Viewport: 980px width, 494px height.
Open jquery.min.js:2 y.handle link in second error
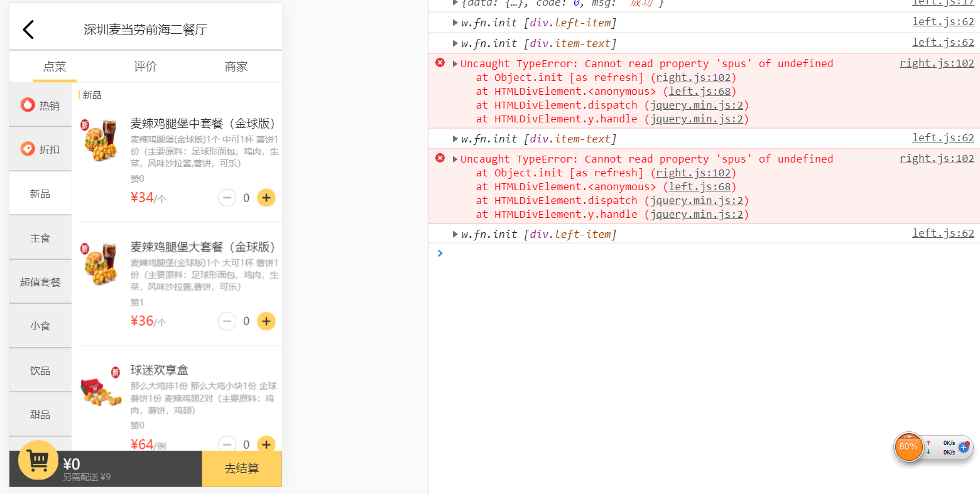tap(697, 214)
